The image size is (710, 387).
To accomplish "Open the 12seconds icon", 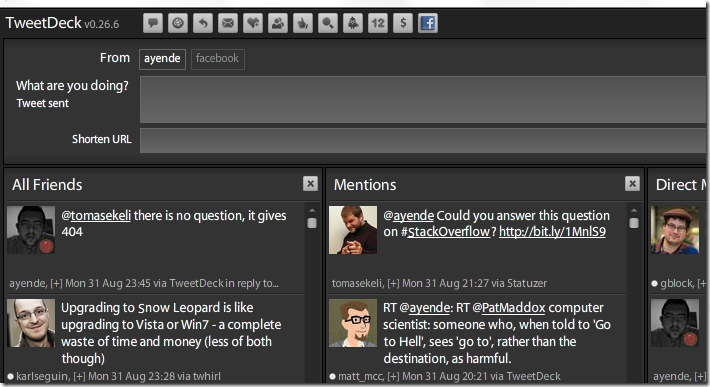I will [x=378, y=23].
